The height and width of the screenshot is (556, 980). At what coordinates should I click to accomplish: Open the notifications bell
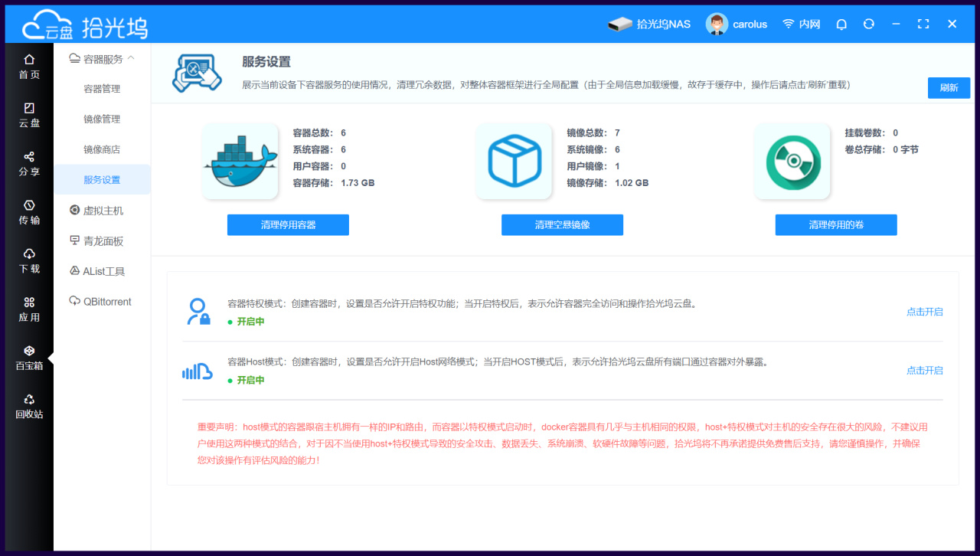(x=841, y=25)
